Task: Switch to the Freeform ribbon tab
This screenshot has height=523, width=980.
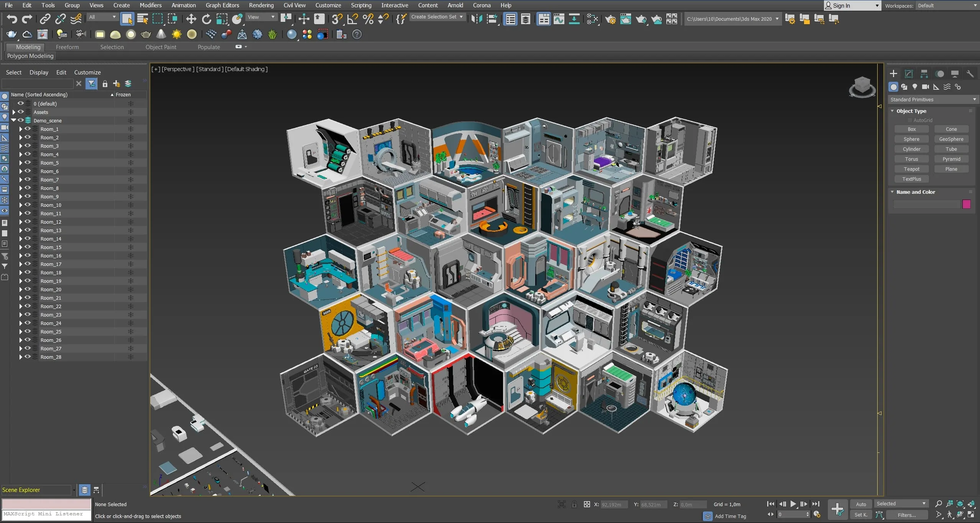Action: tap(67, 47)
